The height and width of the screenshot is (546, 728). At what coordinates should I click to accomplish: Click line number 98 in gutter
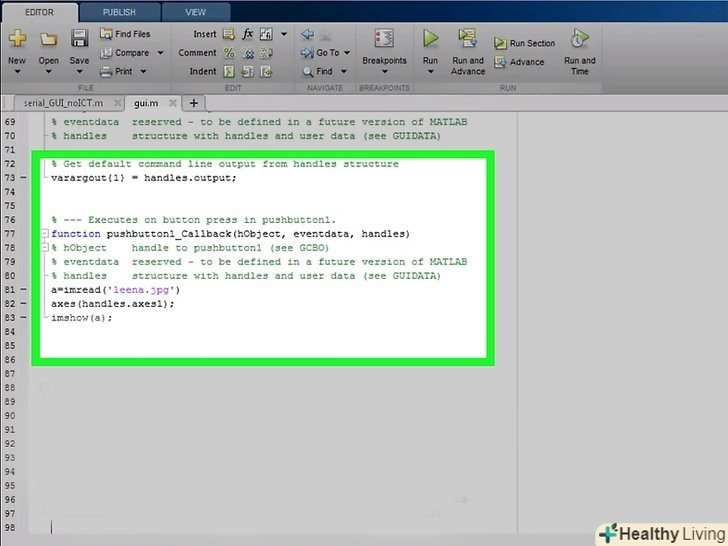(x=10, y=527)
